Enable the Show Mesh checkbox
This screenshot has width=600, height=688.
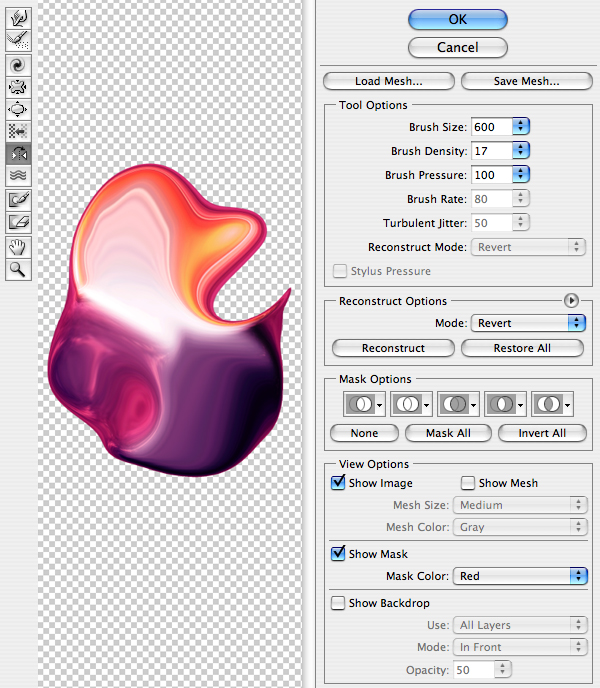[x=468, y=483]
